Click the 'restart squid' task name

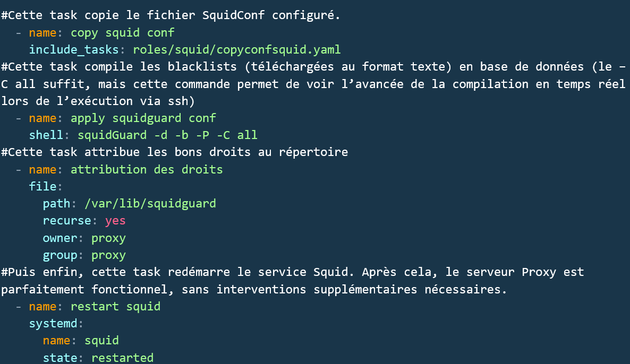click(x=115, y=306)
